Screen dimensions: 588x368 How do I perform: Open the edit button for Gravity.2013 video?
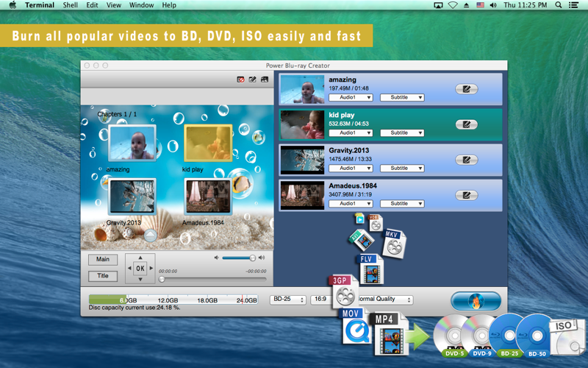467,160
